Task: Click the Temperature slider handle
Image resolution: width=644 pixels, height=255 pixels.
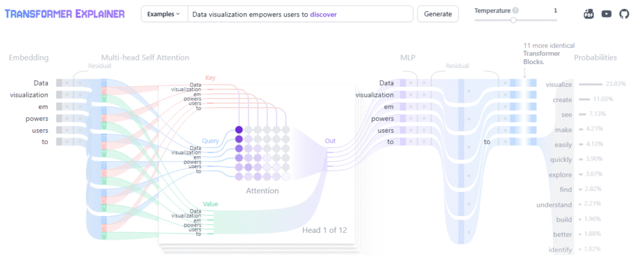Action: click(x=513, y=20)
